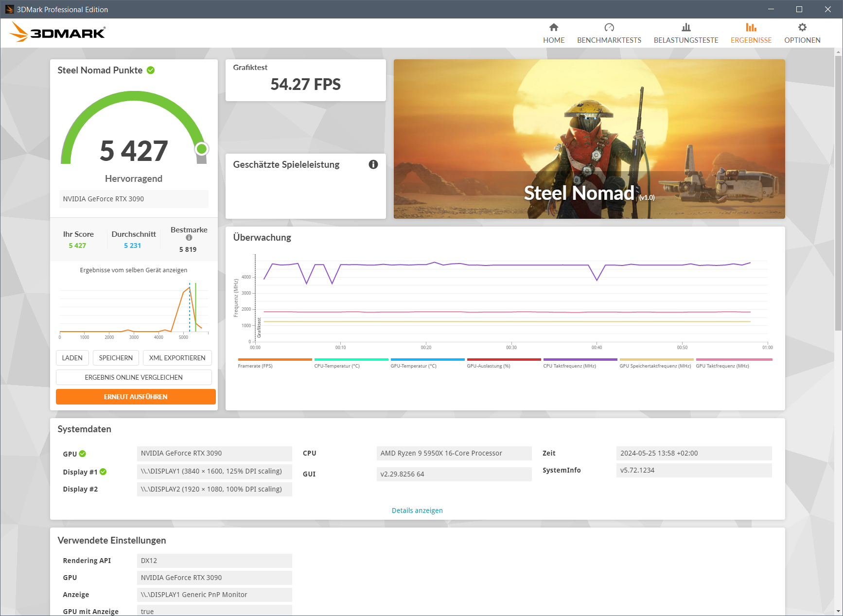Open the Durchschnitt score 5 231 link
The height and width of the screenshot is (616, 843).
(x=132, y=246)
